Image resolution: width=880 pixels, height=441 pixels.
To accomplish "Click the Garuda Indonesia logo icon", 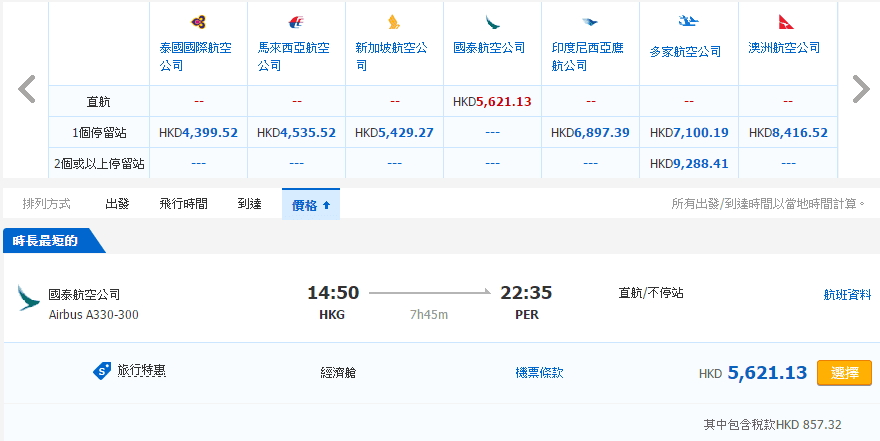I will pyautogui.click(x=589, y=22).
